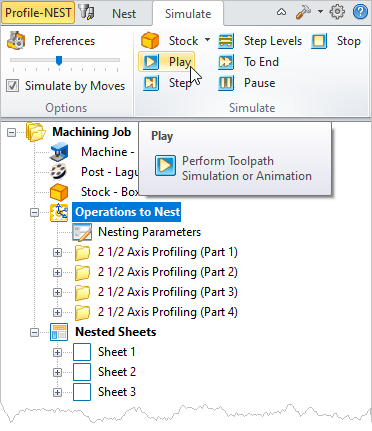Click the Machine setup icon in tree
Screen dimensions: 372x431
[x=59, y=152]
